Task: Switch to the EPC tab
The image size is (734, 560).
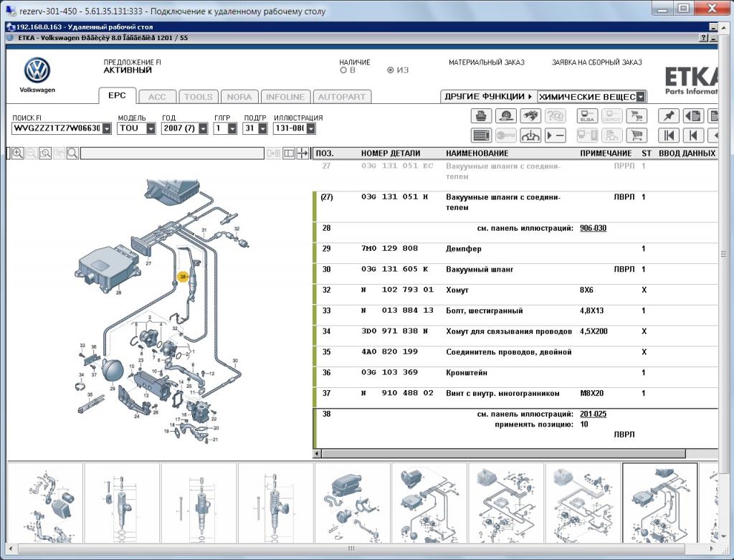Action: coord(117,95)
